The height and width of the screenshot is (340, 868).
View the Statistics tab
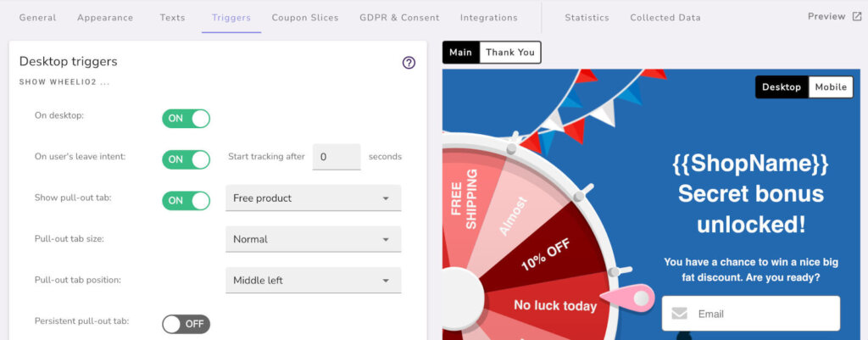pyautogui.click(x=587, y=18)
